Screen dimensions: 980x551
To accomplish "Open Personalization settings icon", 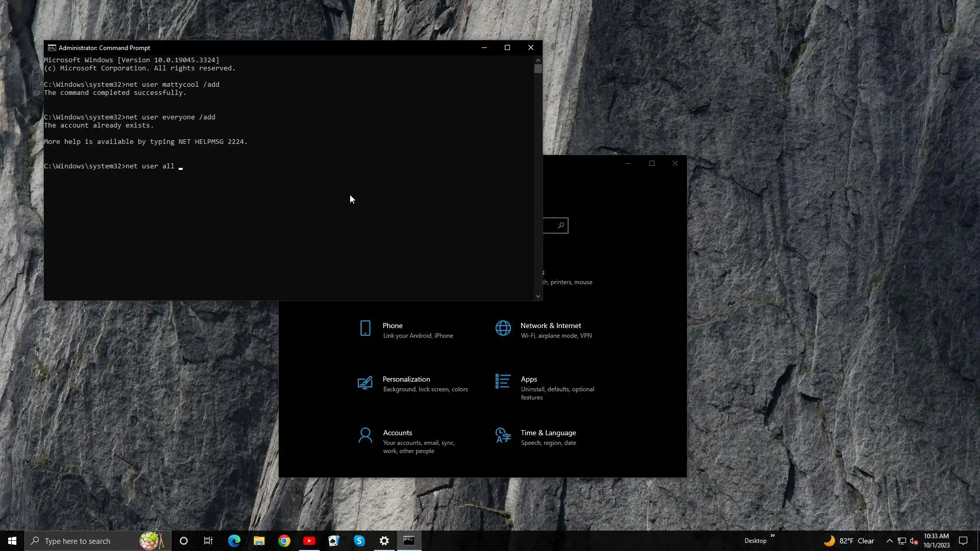I will click(x=365, y=383).
